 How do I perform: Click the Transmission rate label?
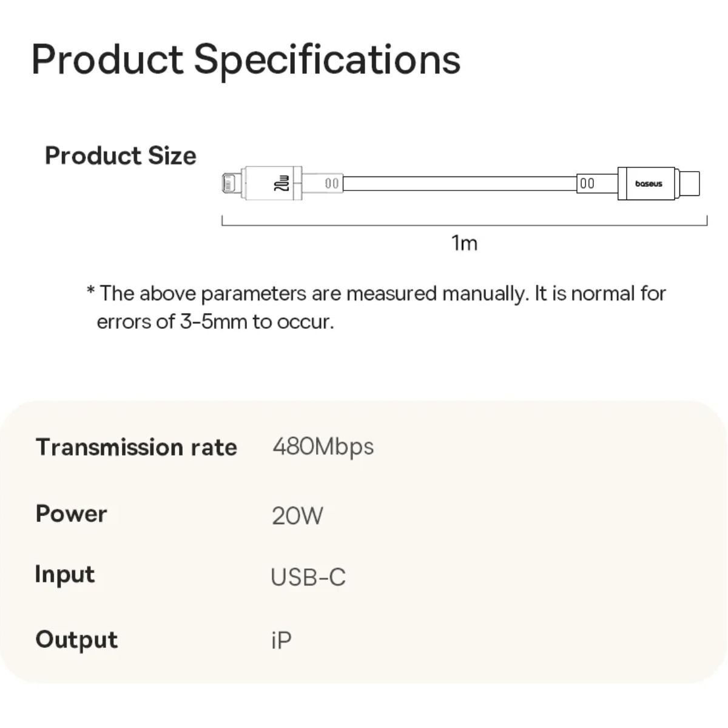click(136, 448)
